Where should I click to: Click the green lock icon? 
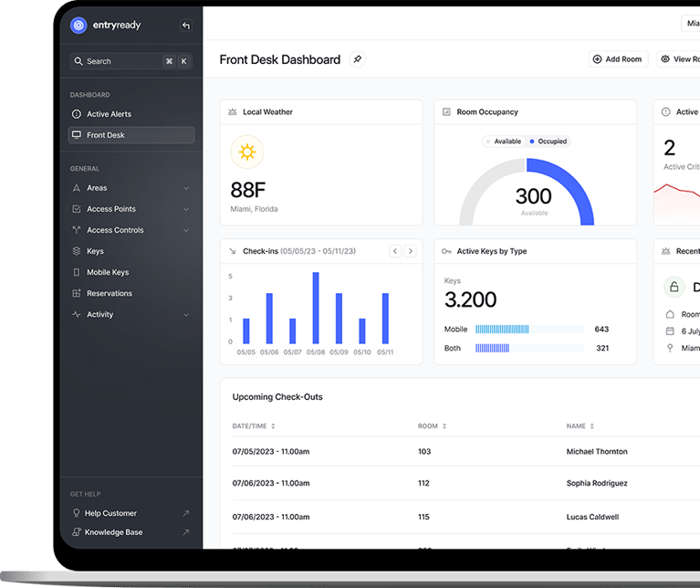click(674, 288)
